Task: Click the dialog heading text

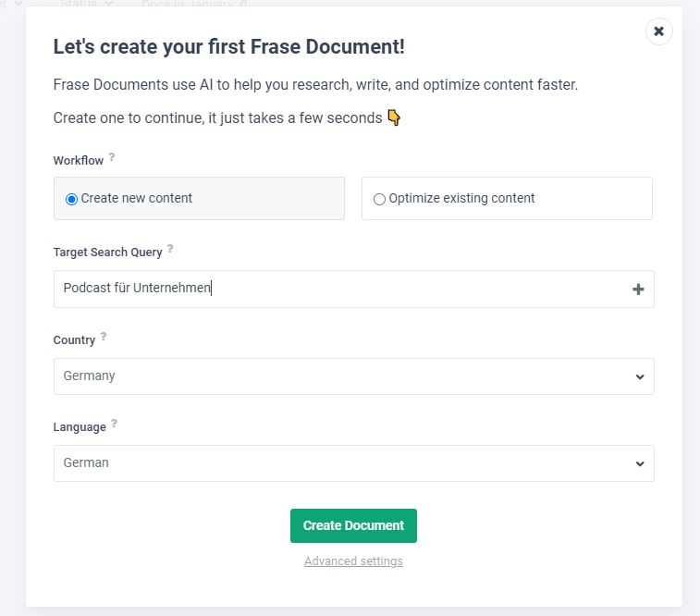Action: point(229,46)
